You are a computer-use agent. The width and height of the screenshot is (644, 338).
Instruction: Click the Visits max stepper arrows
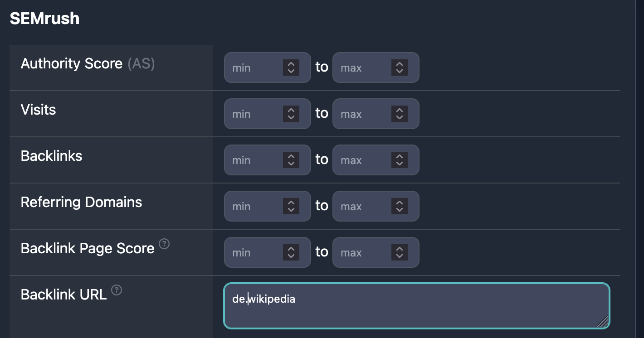(x=400, y=114)
